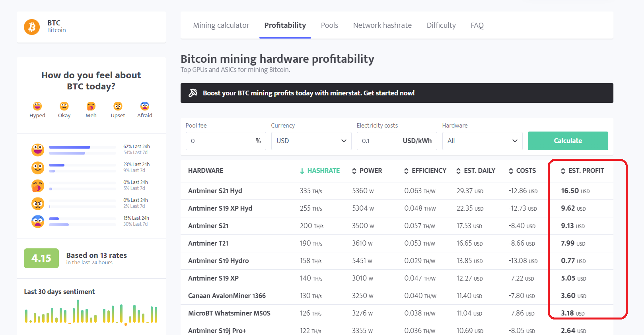Open the Pools tab

329,25
